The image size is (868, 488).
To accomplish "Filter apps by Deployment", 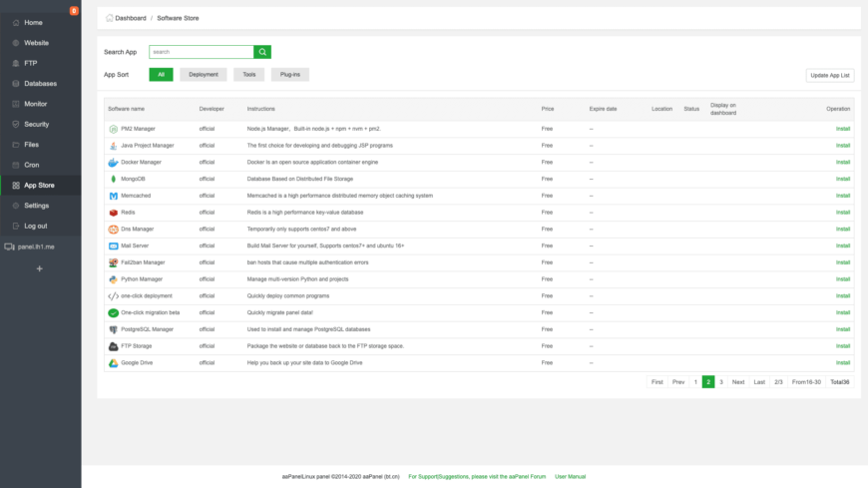I will click(204, 75).
